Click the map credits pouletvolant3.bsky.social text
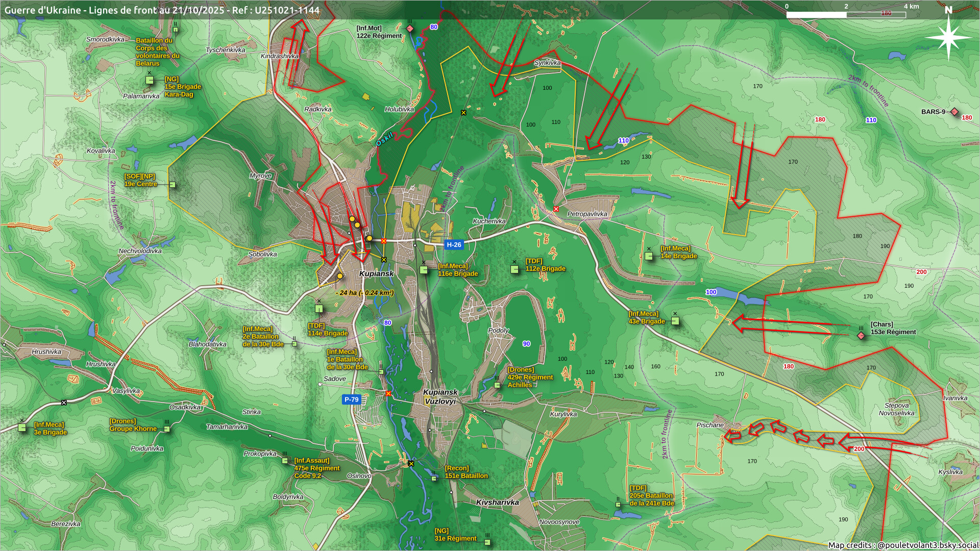980x551 pixels. (x=903, y=545)
